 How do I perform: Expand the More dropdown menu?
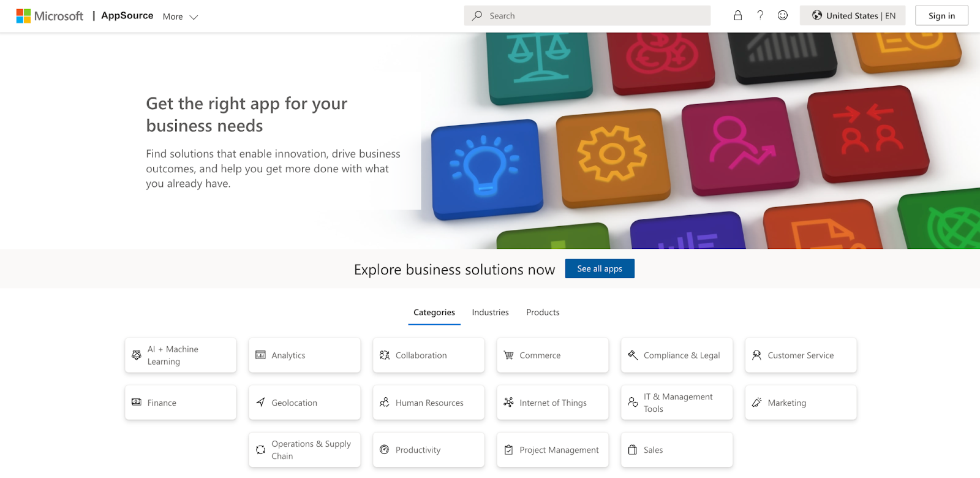click(180, 17)
